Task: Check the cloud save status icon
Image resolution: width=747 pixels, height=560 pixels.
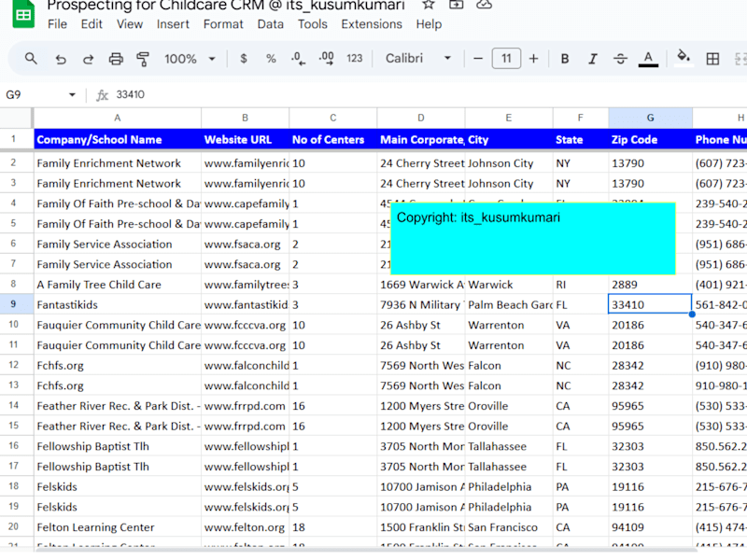Action: pos(484,5)
